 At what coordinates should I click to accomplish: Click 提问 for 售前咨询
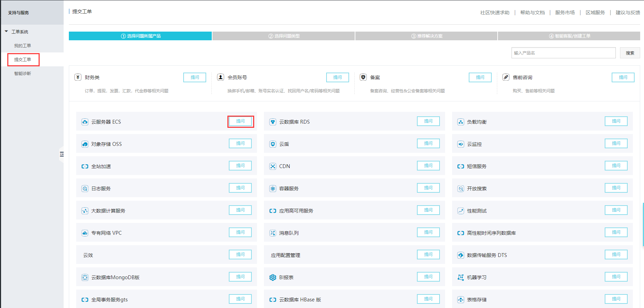pos(623,77)
